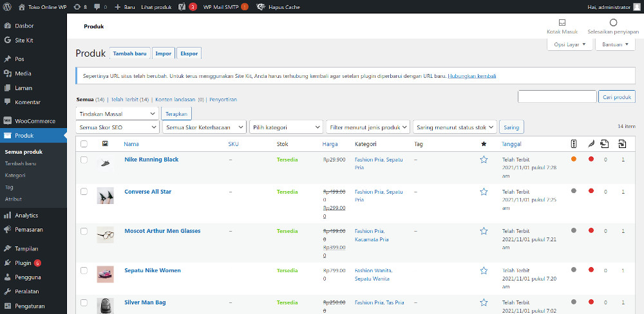The height and width of the screenshot is (314, 644).
Task: Check the Sepatu Nike Women row checkbox
Action: coord(84,270)
